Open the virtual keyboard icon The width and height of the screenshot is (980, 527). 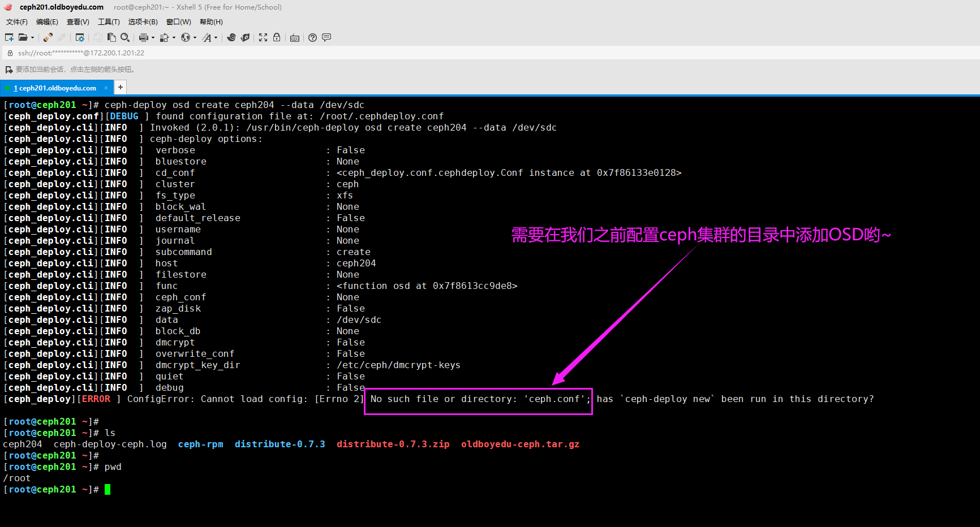point(295,38)
